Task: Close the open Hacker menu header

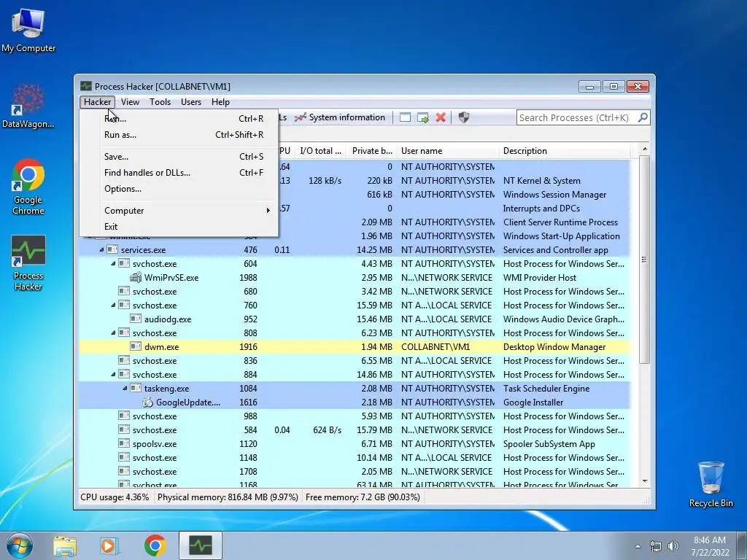Action: (x=98, y=102)
